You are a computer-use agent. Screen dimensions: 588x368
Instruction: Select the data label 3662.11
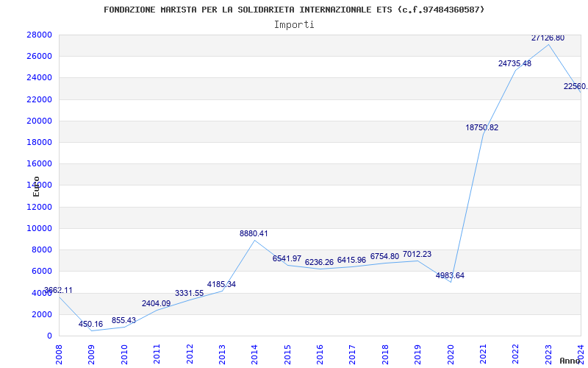click(58, 290)
